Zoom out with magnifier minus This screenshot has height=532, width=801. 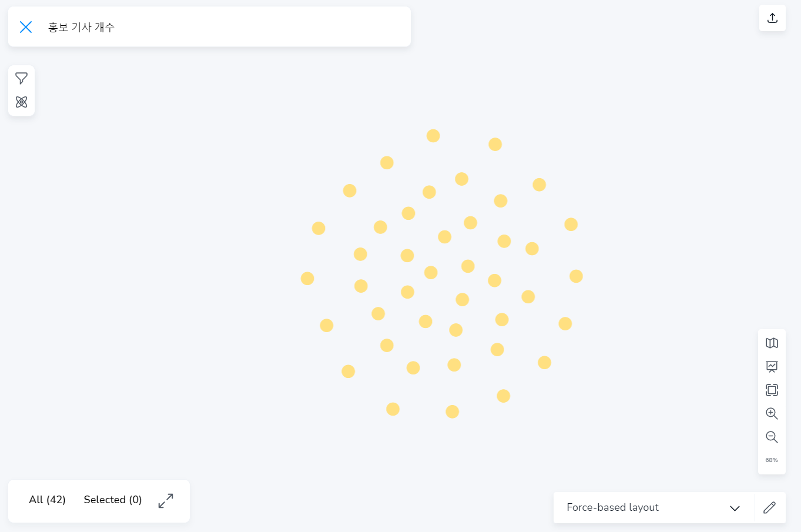pyautogui.click(x=772, y=437)
